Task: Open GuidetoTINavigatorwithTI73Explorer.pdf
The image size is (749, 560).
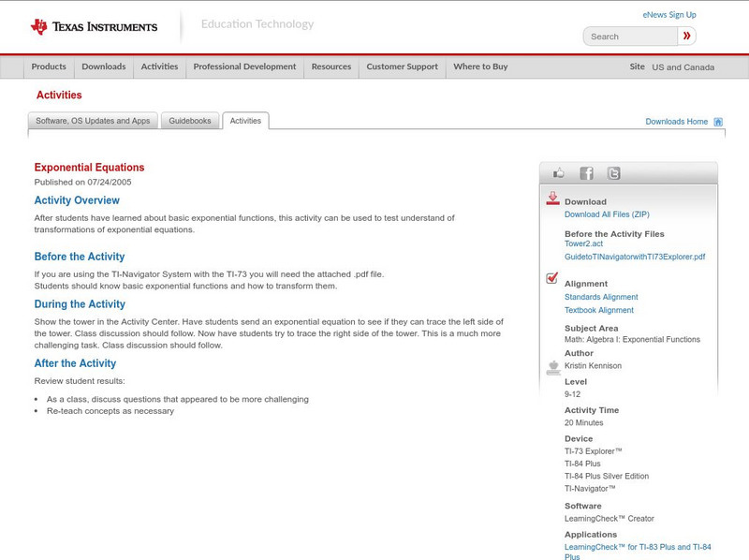Action: click(x=635, y=257)
